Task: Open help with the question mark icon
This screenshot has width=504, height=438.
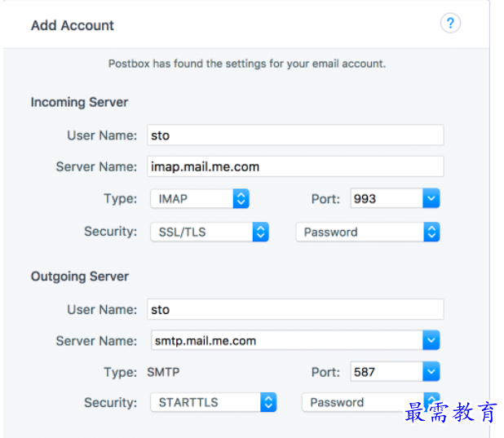Action: 450,23
